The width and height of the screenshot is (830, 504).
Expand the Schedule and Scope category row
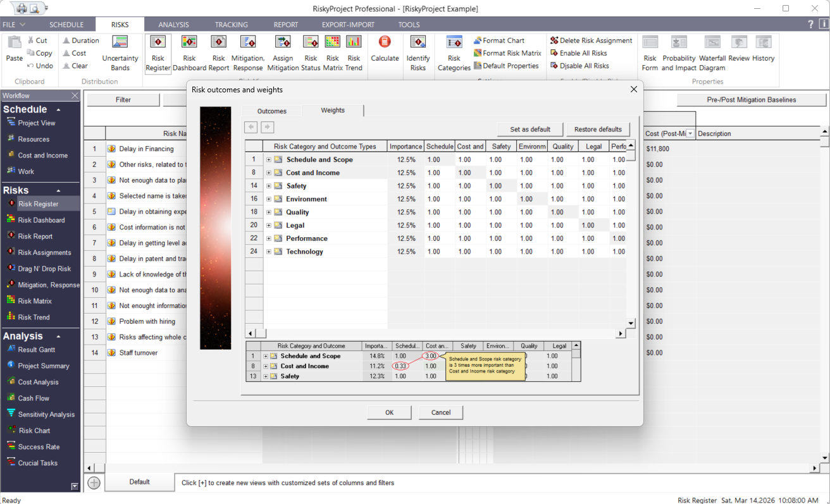pyautogui.click(x=269, y=160)
